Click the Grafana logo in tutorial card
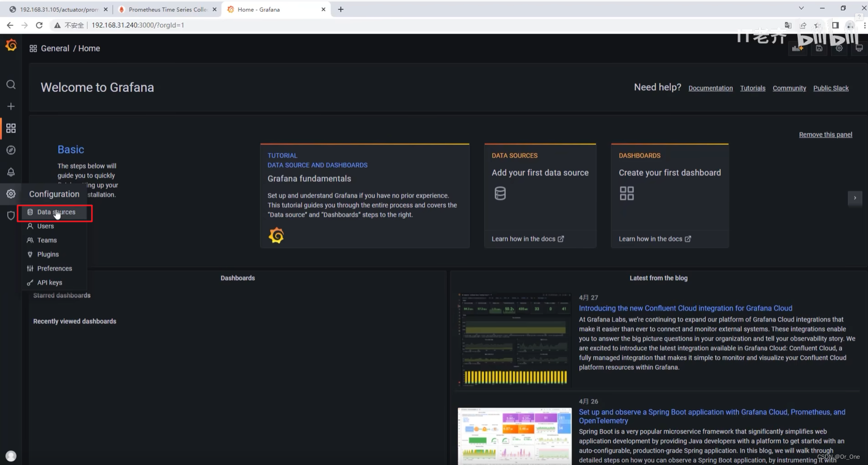 (276, 235)
